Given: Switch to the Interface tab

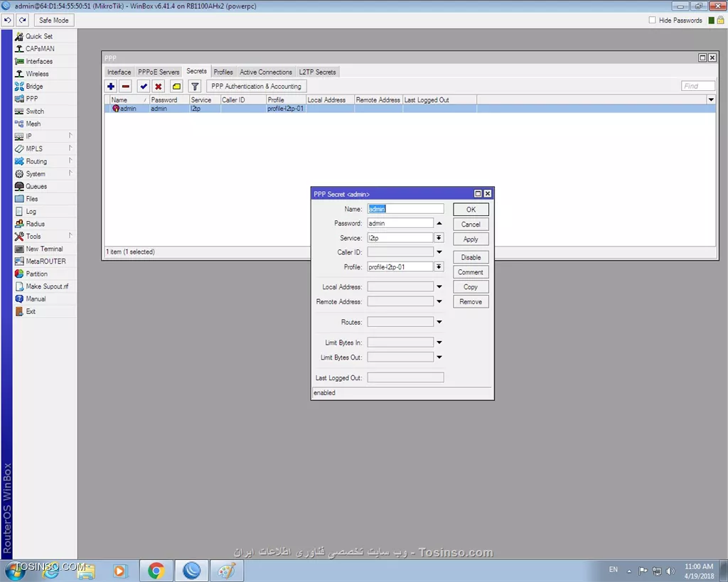Looking at the screenshot, I should coord(119,72).
